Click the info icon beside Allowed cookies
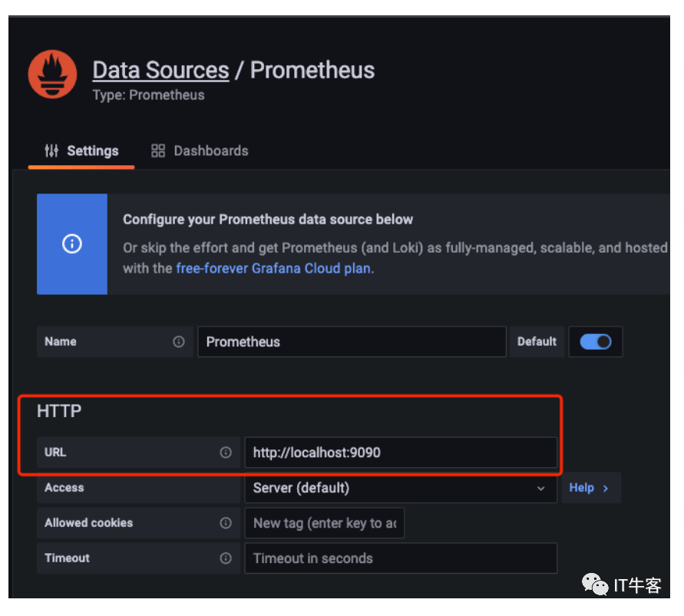The image size is (684, 616). tap(226, 523)
